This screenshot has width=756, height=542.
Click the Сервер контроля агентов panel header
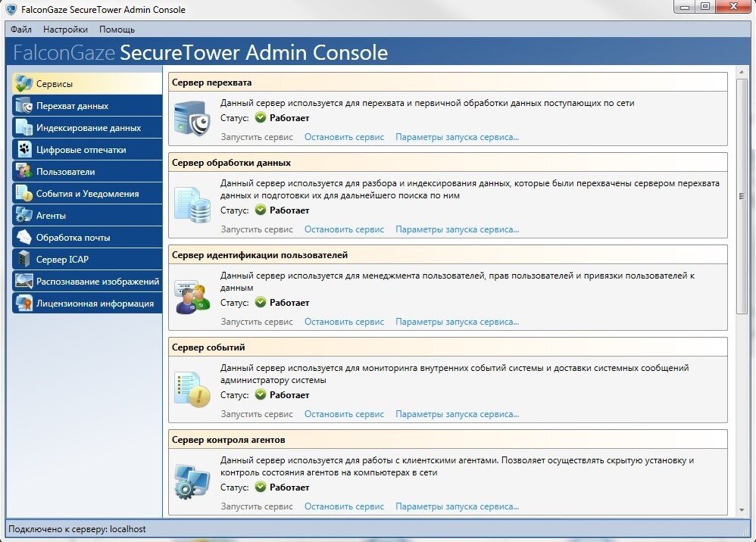click(448, 439)
